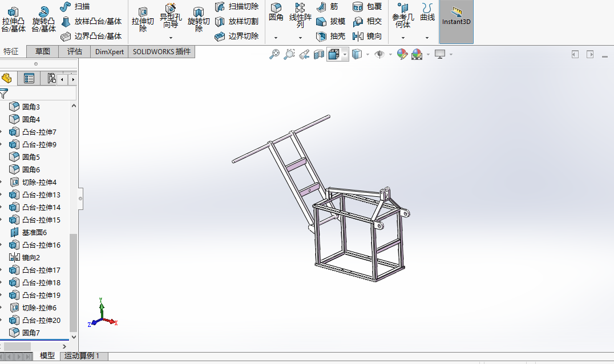The width and height of the screenshot is (614, 364).
Task: Switch to the 草图 sketch tab
Action: (x=43, y=52)
